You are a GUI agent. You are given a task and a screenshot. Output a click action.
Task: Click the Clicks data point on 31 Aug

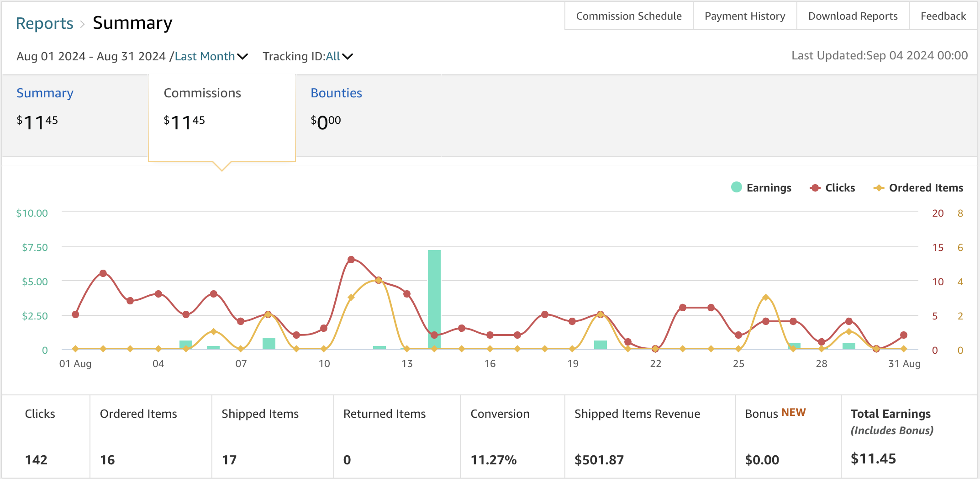click(x=904, y=335)
